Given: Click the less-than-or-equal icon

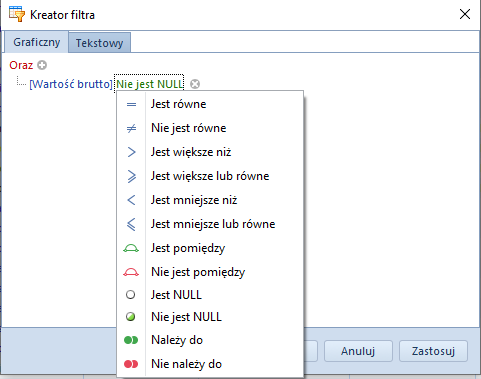Looking at the screenshot, I should [131, 224].
